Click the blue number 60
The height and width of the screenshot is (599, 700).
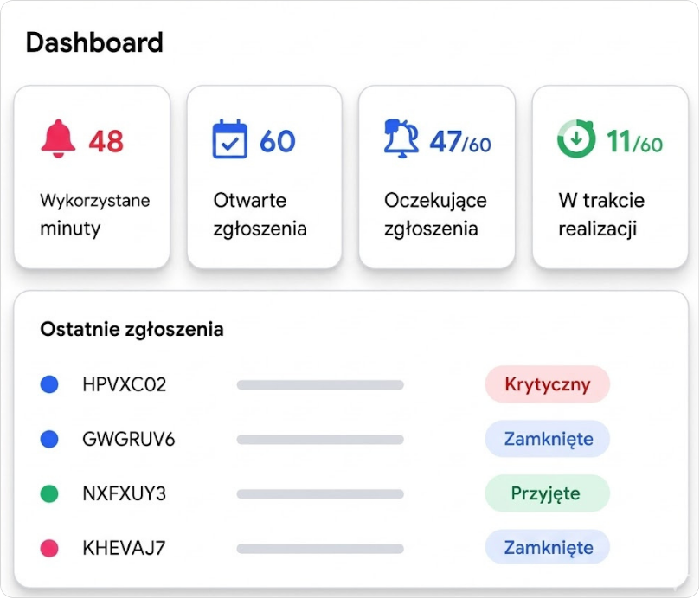point(278,141)
